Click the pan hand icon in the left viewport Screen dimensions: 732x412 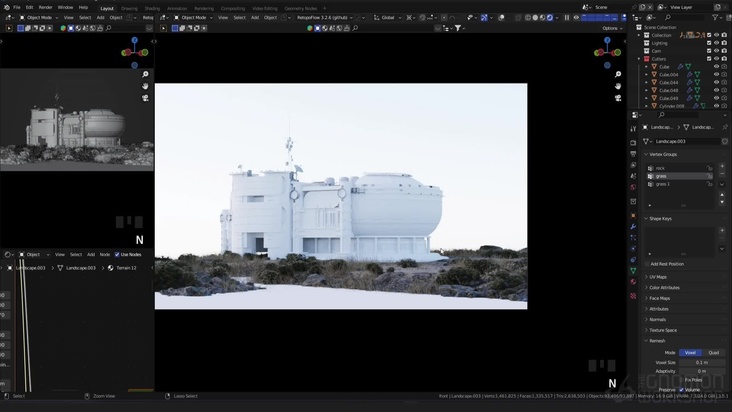(x=145, y=86)
